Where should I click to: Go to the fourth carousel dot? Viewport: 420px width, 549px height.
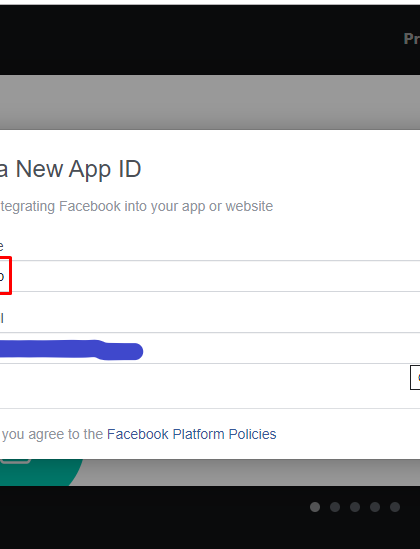375,507
